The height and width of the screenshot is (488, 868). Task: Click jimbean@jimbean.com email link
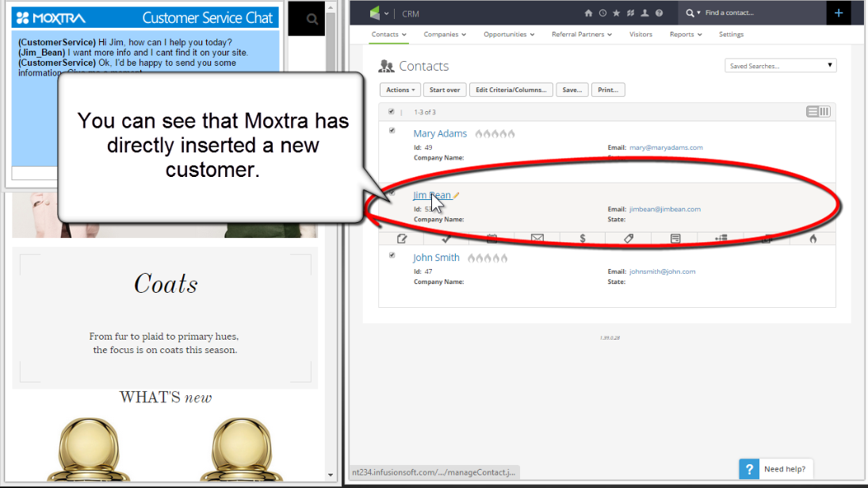pyautogui.click(x=665, y=209)
